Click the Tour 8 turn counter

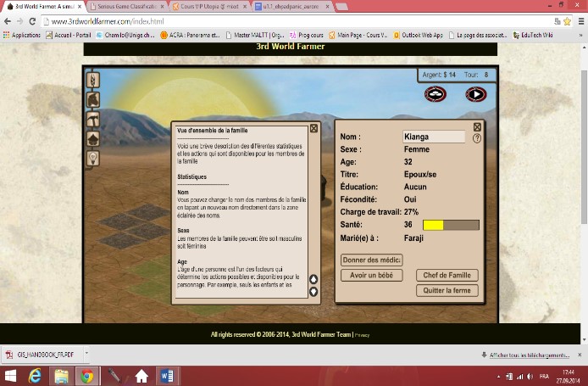pyautogui.click(x=476, y=75)
